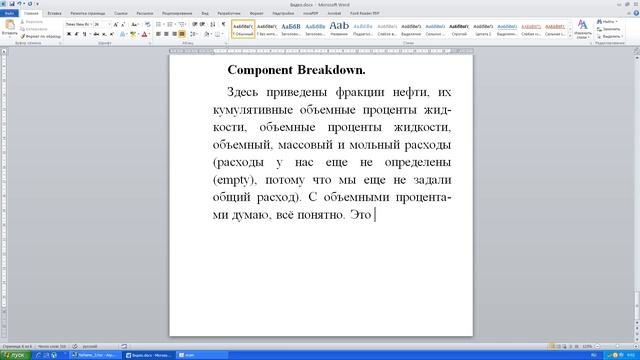Click the Windows Start (Пуск) button
The height and width of the screenshot is (360, 640).
15,356
